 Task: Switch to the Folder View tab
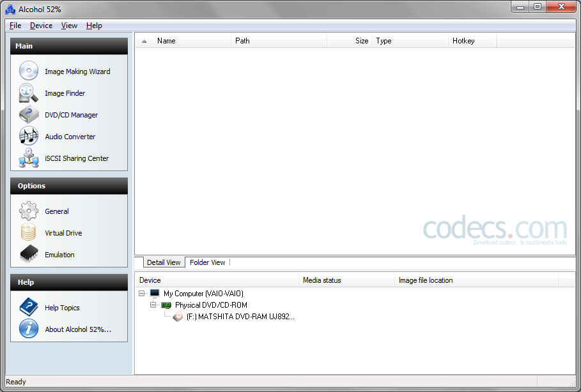208,262
